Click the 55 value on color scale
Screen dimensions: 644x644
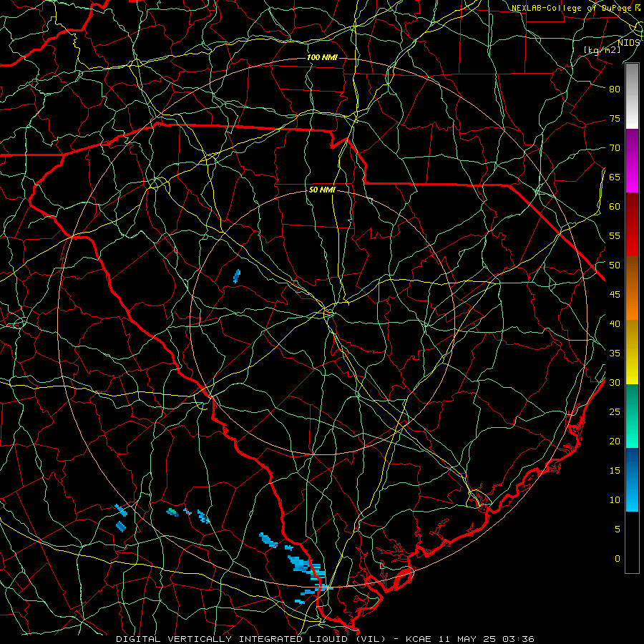tap(615, 235)
